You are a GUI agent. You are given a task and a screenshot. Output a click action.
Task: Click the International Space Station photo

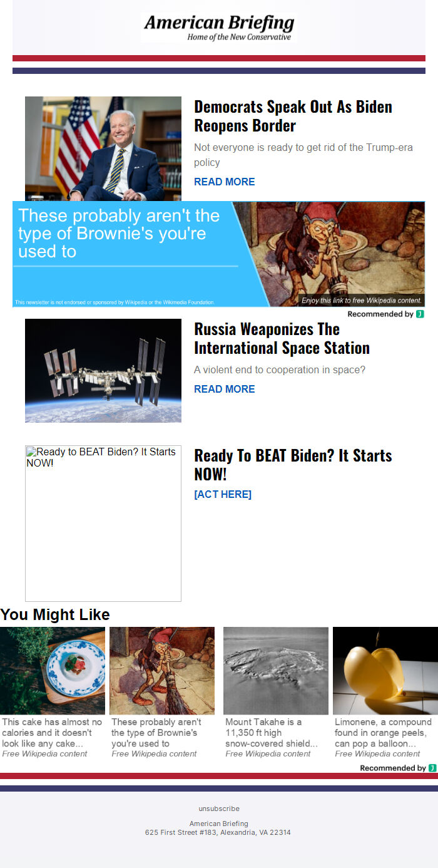coord(103,371)
